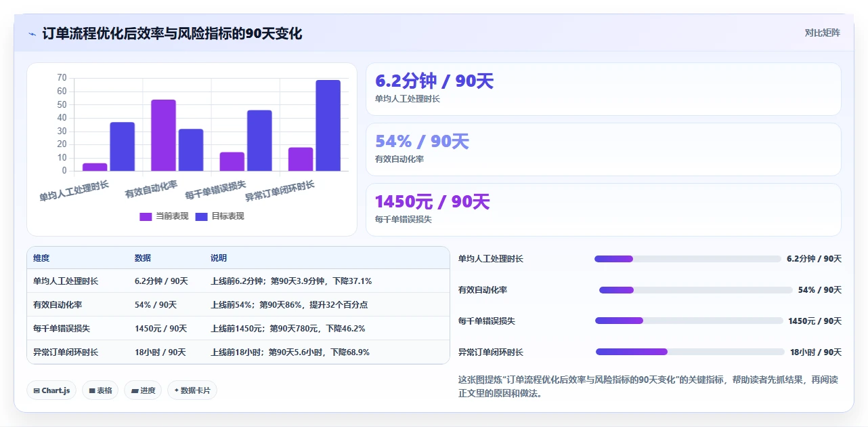Viewport: 868px width, 427px height.
Task: Click table cell 单均人工处理时长
Action: (x=66, y=281)
